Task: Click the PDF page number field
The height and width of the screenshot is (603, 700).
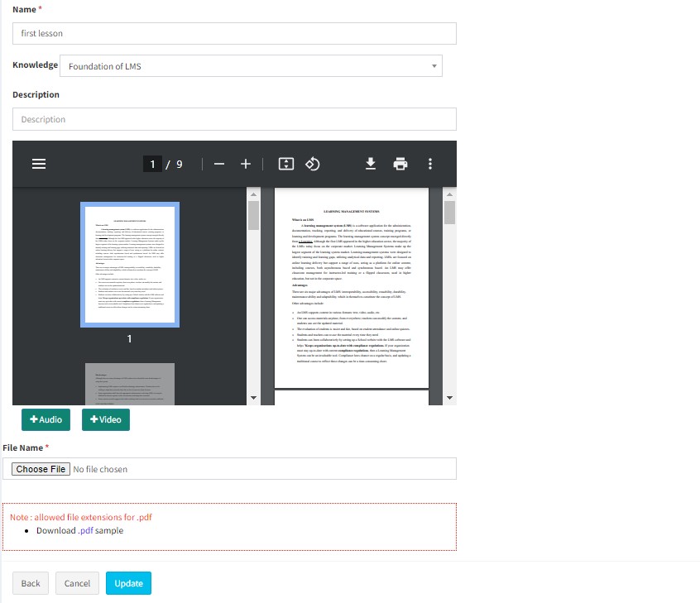Action: [152, 164]
